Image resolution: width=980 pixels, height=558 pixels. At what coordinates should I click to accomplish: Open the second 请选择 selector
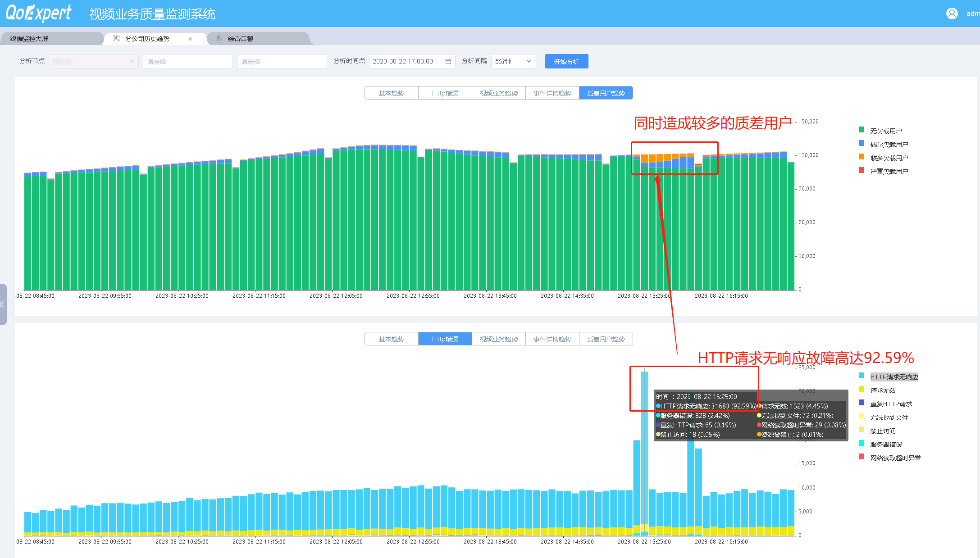282,61
